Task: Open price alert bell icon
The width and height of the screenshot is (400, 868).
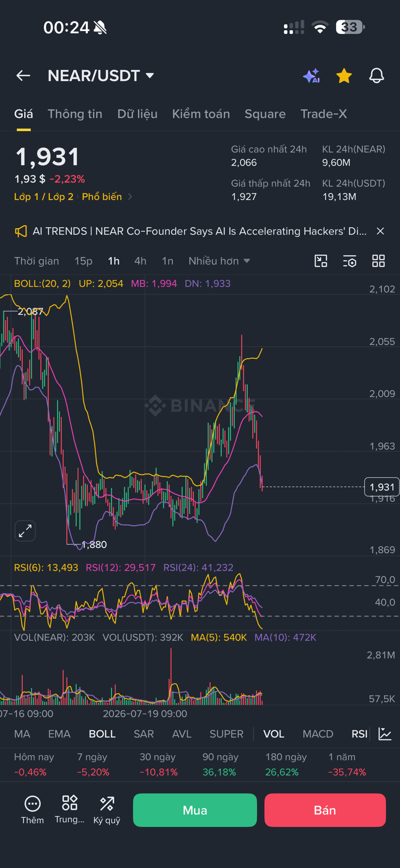Action: pyautogui.click(x=377, y=75)
